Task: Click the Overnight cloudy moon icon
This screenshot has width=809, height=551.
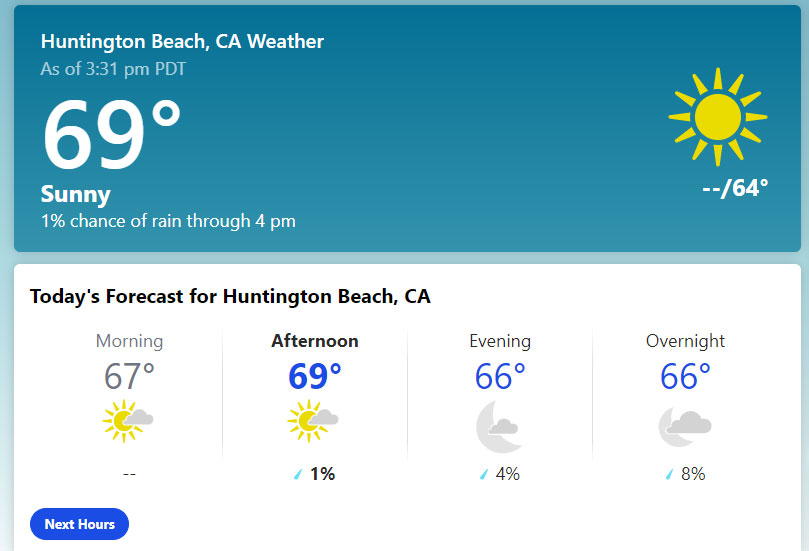Action: click(685, 427)
